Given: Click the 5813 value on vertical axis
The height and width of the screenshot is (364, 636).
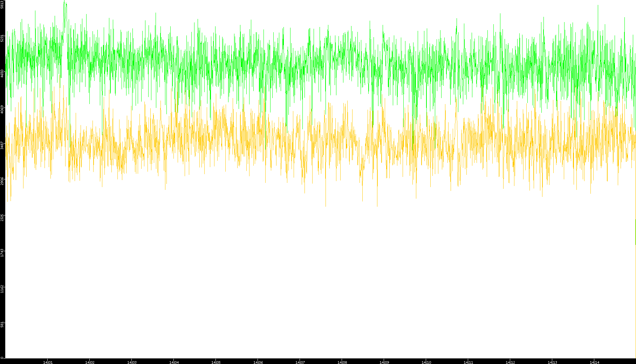Looking at the screenshot, I should 2,4.
